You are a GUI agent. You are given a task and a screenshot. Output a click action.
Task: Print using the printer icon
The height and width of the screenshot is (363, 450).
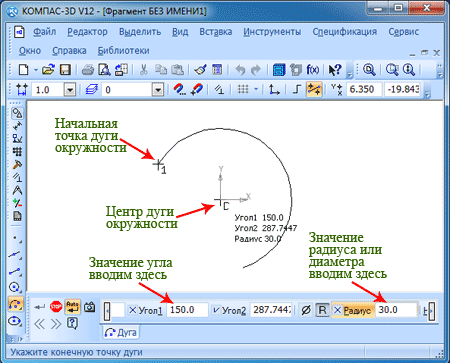[x=88, y=70]
